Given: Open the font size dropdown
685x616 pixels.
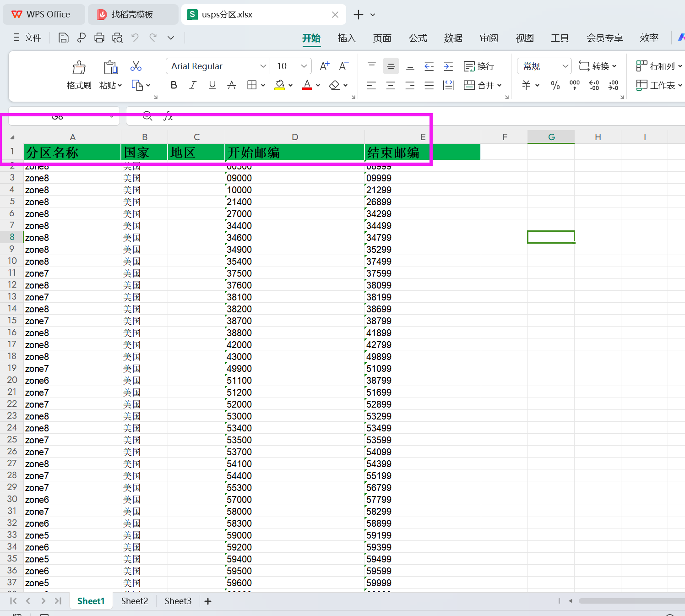Looking at the screenshot, I should coord(304,66).
